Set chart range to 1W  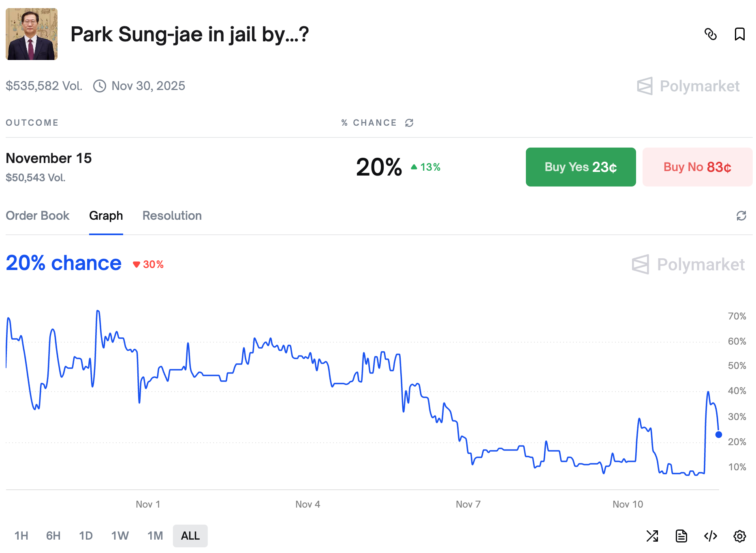click(120, 536)
